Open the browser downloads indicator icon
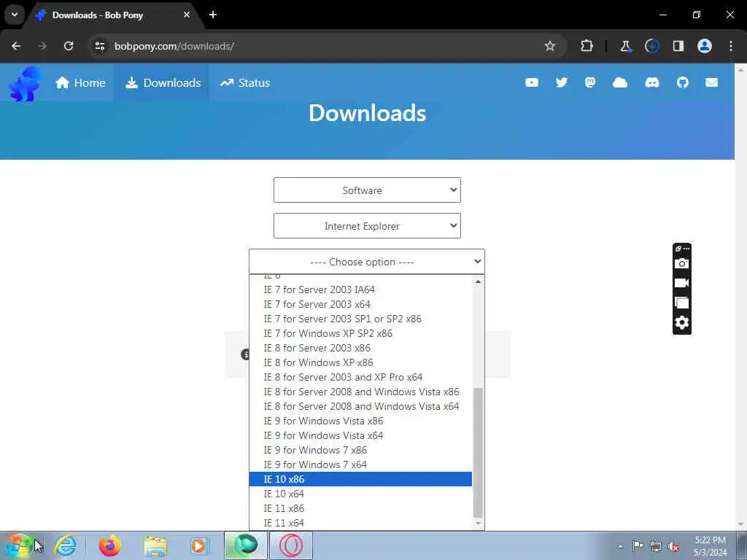This screenshot has height=560, width=747. pyautogui.click(x=651, y=46)
